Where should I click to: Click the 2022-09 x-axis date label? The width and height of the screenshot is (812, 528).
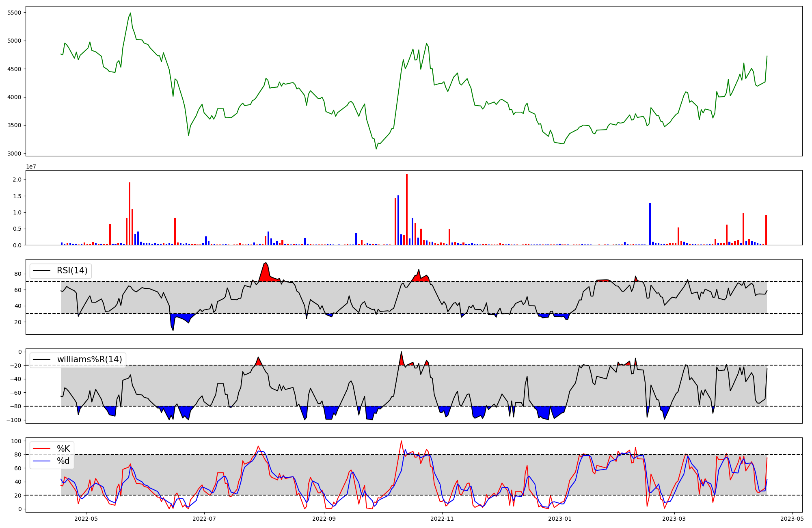coord(324,519)
